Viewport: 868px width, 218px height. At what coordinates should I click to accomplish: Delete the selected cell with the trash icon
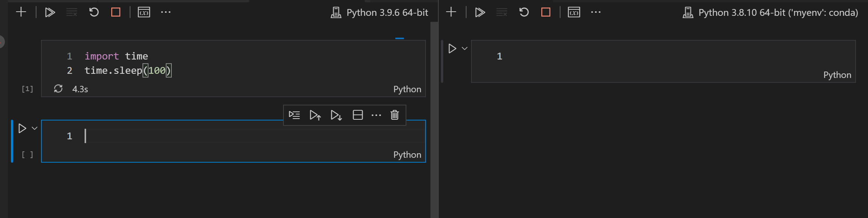pyautogui.click(x=395, y=115)
